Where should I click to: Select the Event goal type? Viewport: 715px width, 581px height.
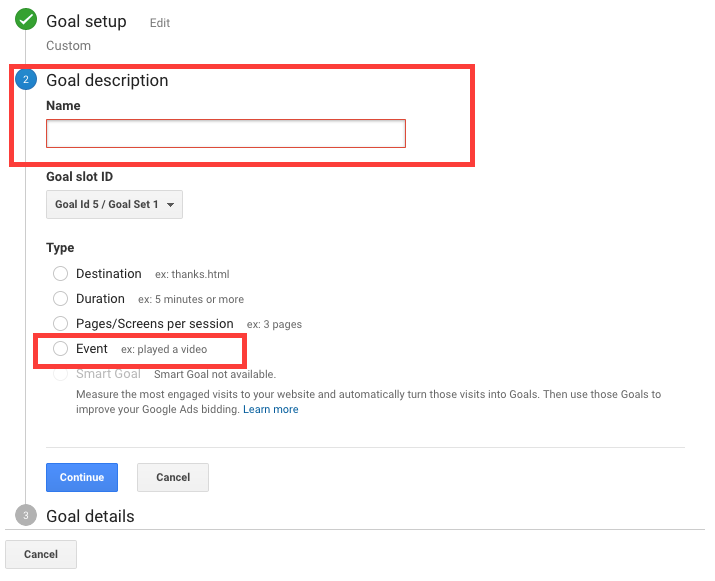pos(60,349)
